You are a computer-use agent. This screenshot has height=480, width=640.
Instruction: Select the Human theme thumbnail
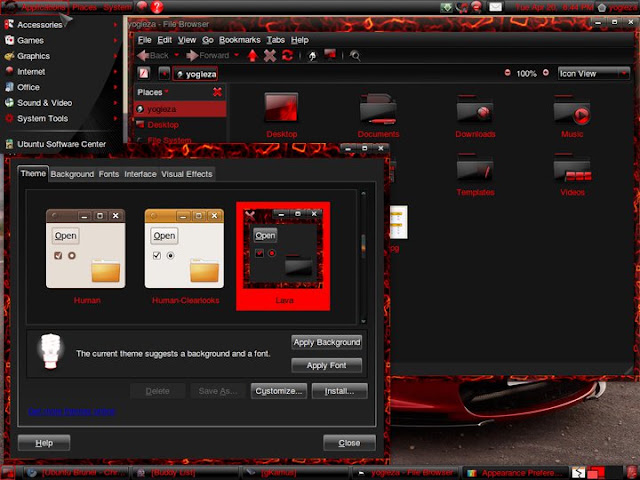click(86, 256)
